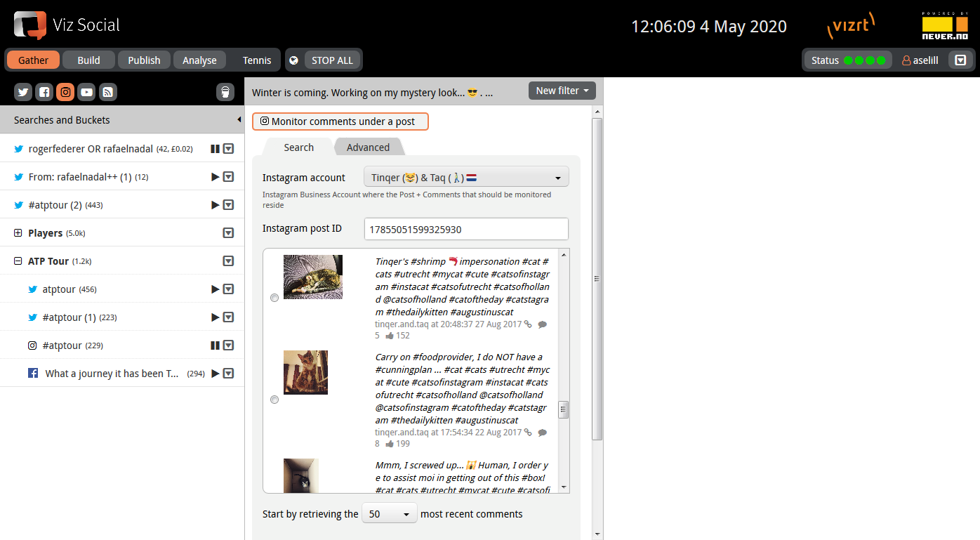Start the #atptour (2) search
This screenshot has width=980, height=540.
(216, 205)
